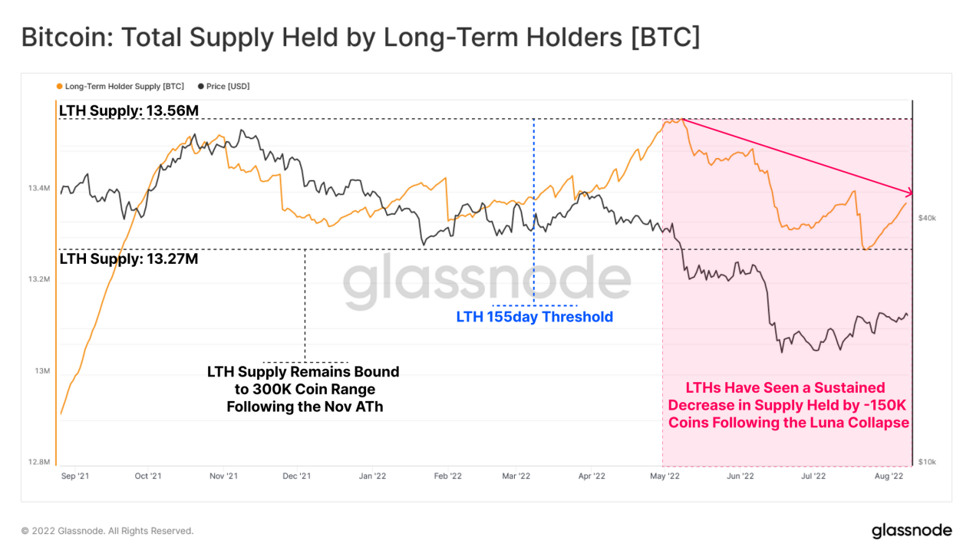Image resolution: width=973 pixels, height=560 pixels.
Task: Select the Nov '21 x-axis marker
Action: tap(223, 476)
